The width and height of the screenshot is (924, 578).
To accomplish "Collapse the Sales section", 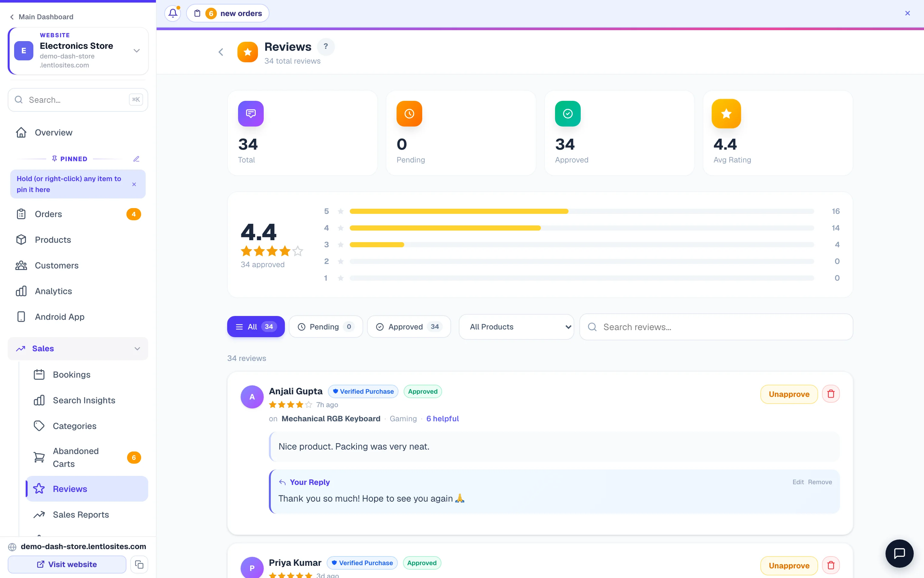I will click(x=78, y=349).
